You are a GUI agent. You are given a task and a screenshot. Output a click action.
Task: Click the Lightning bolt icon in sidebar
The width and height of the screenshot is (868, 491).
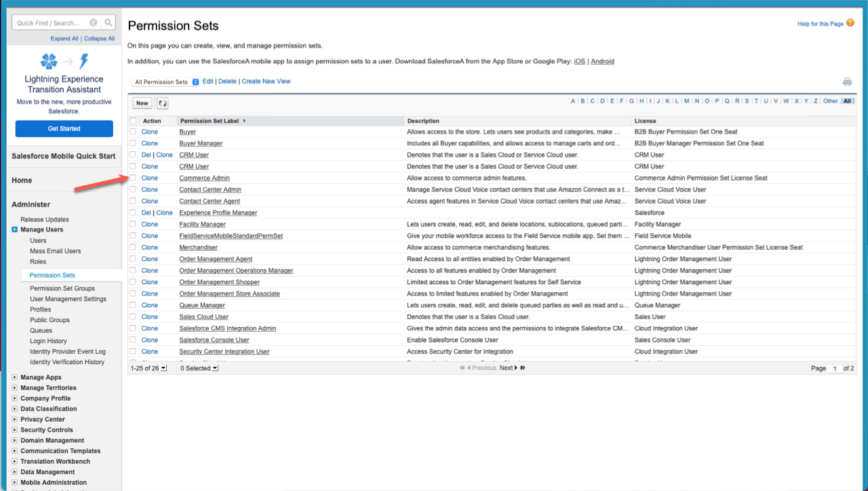click(84, 62)
